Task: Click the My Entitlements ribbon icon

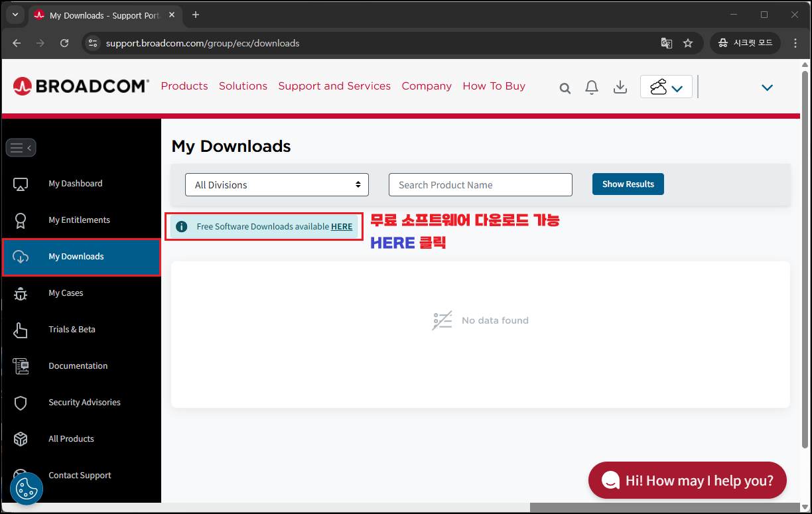Action: (21, 220)
